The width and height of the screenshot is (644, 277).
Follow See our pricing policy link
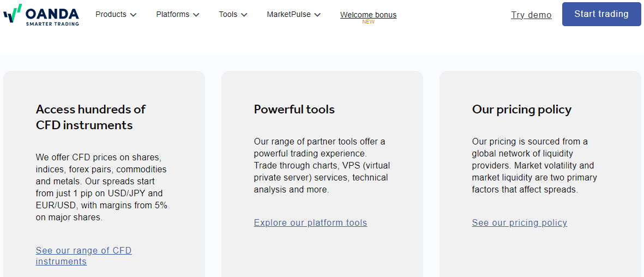(x=520, y=223)
